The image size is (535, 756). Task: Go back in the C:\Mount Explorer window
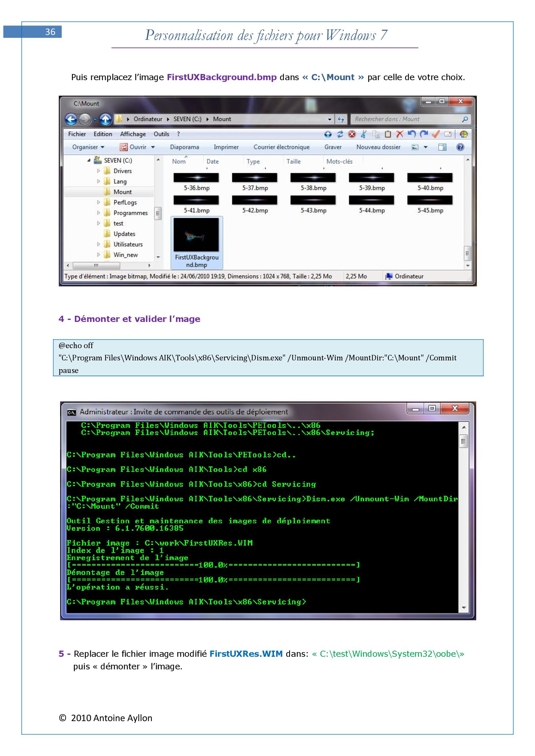click(71, 119)
